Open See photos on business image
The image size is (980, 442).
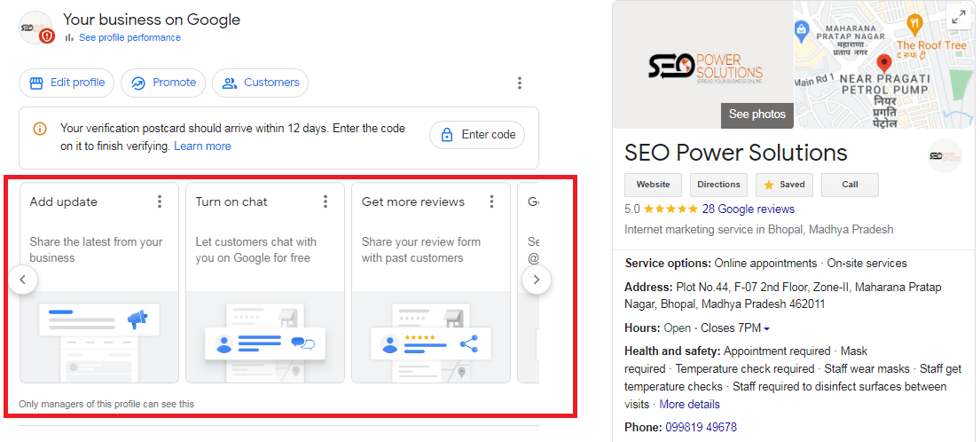(x=757, y=114)
